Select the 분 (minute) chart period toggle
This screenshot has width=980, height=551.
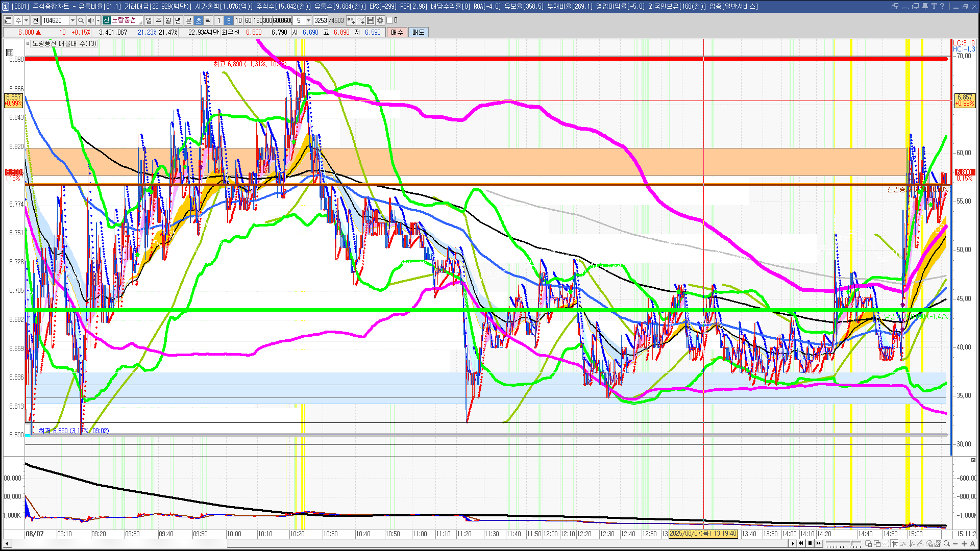pyautogui.click(x=188, y=20)
